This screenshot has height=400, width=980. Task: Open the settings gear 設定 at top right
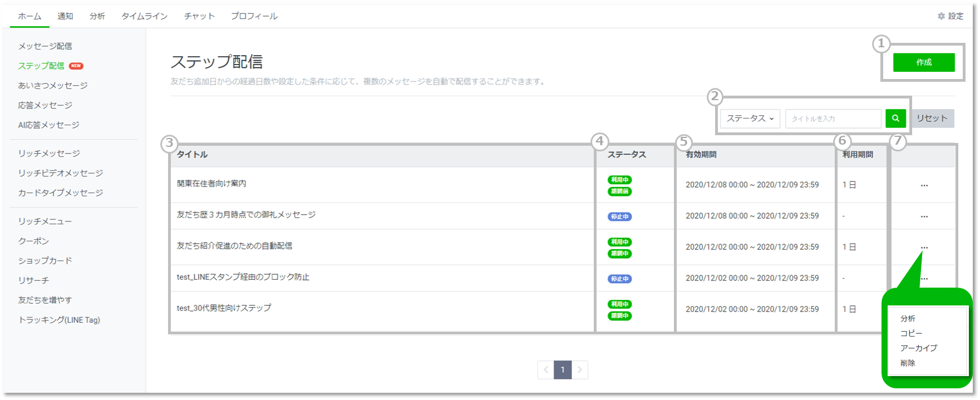click(x=950, y=16)
